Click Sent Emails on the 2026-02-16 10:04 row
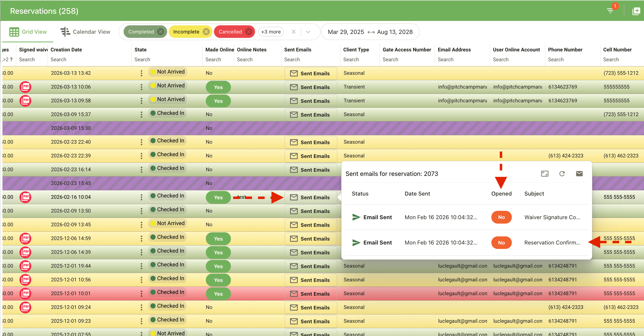 (311, 197)
